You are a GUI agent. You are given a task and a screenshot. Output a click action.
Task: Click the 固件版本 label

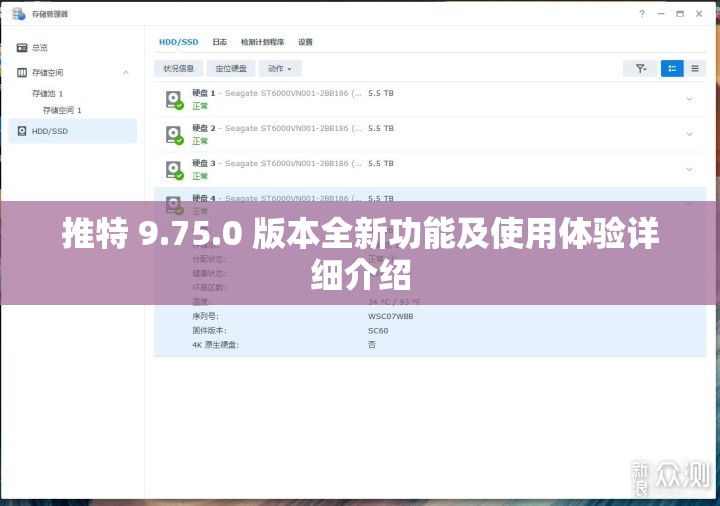(209, 331)
